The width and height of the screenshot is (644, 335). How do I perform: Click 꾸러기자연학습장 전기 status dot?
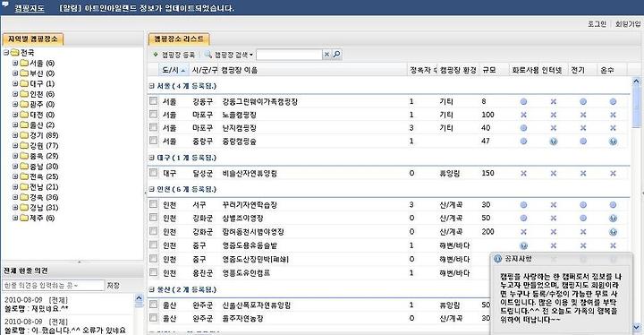click(583, 205)
